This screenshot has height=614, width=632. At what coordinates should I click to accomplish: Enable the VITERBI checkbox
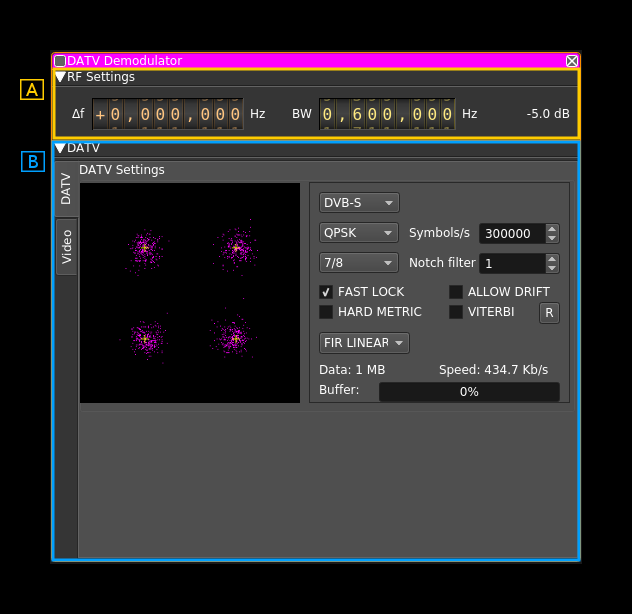point(456,312)
